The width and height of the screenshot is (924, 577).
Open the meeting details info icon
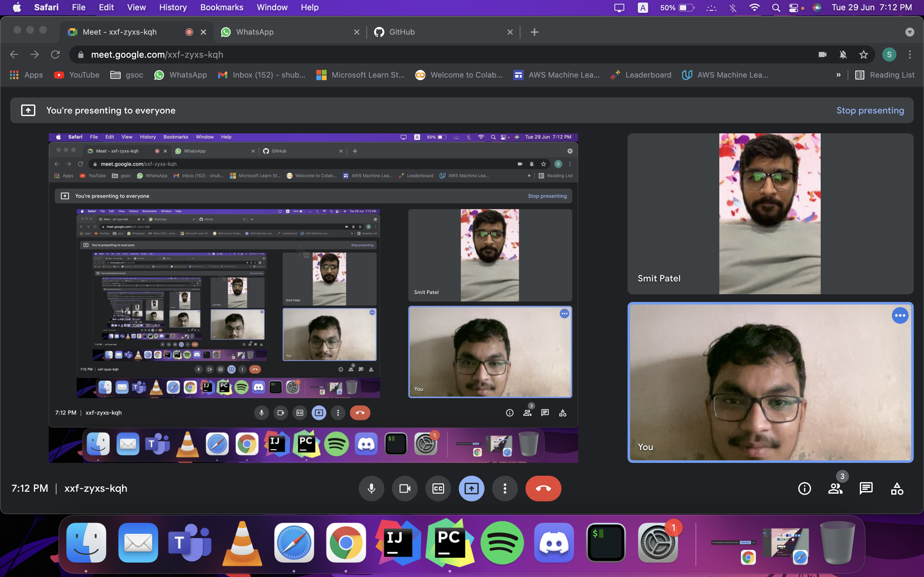804,489
